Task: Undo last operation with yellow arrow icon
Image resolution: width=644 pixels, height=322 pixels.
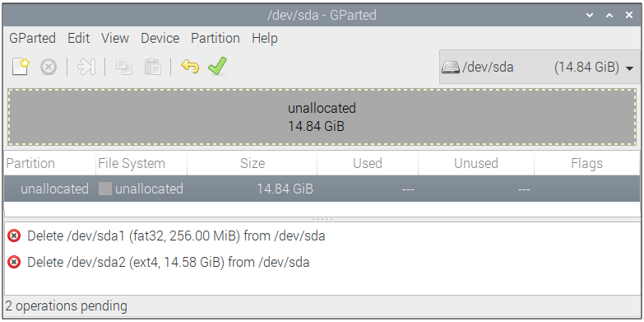Action: pos(190,66)
